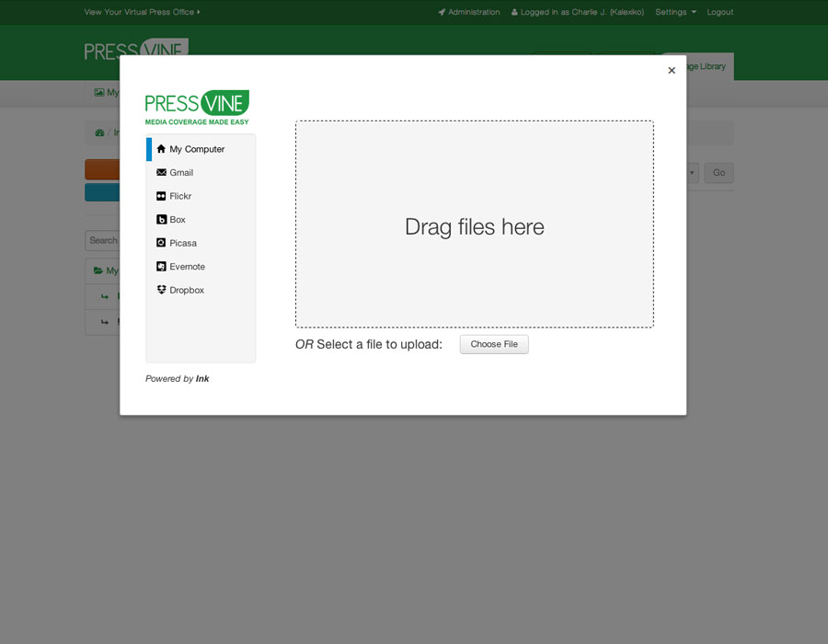Screen dimensions: 828x644
Task: Click the My Computer home icon
Action: click(x=161, y=149)
